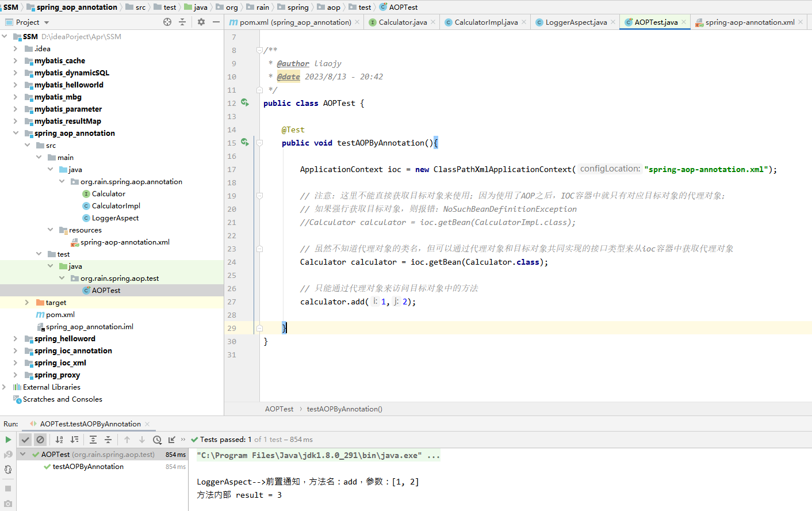Screen dimensions: 812x511
Task: Select the AOPTest.testAOPByAnnotation run tab
Action: pos(90,424)
